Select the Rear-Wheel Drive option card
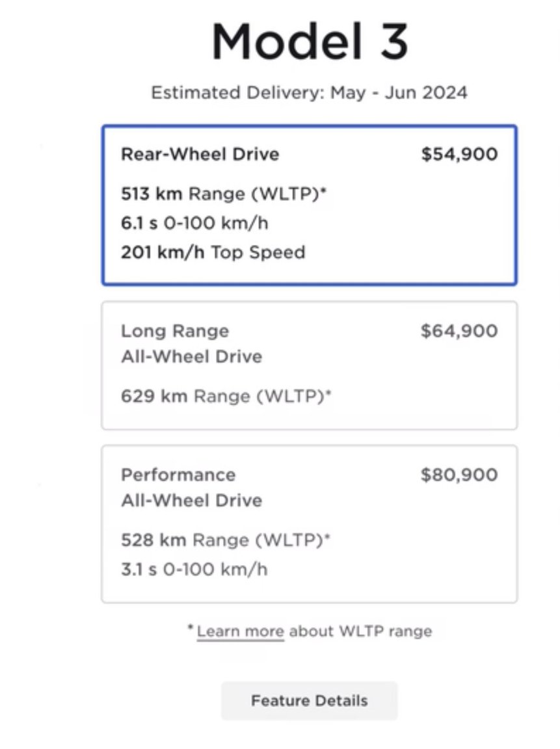Screen dimensions: 560x749 pyautogui.click(x=309, y=205)
